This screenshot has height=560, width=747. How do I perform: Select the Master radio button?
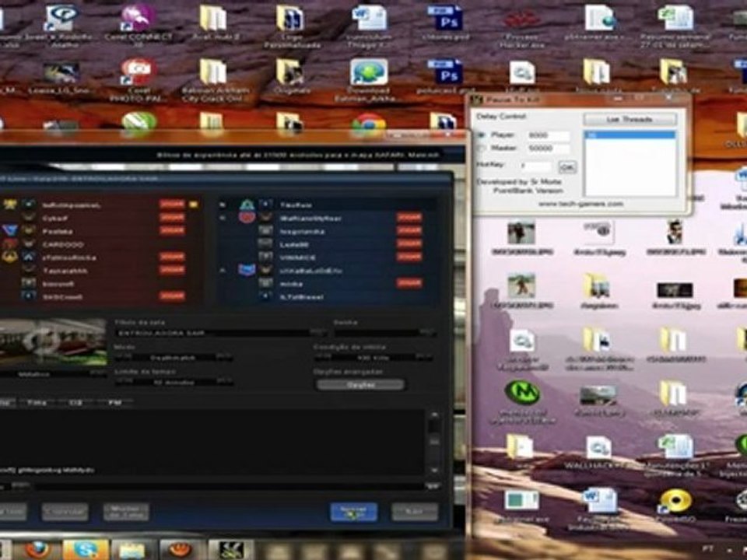click(x=482, y=149)
